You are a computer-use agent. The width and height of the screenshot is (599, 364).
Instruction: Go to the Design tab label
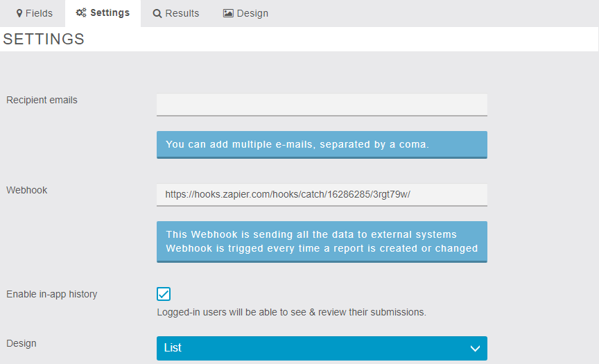(x=252, y=13)
